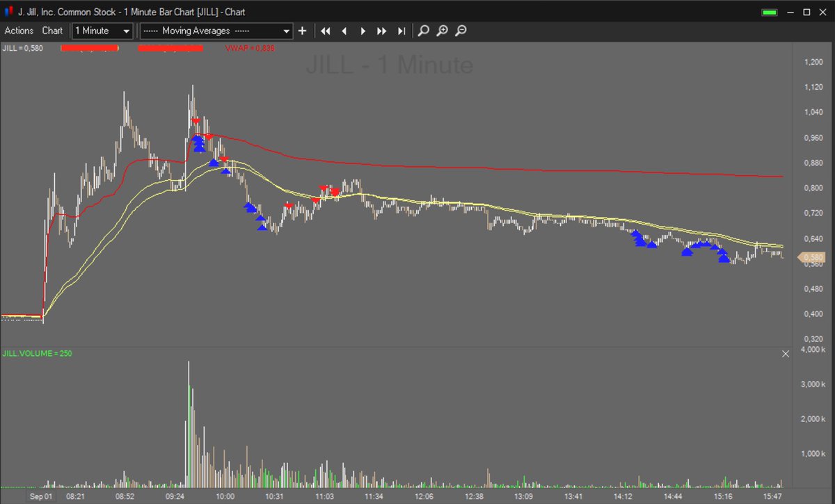Screen dimensions: 835x504
Task: Click the zoom out magnifier icon
Action: 460,31
